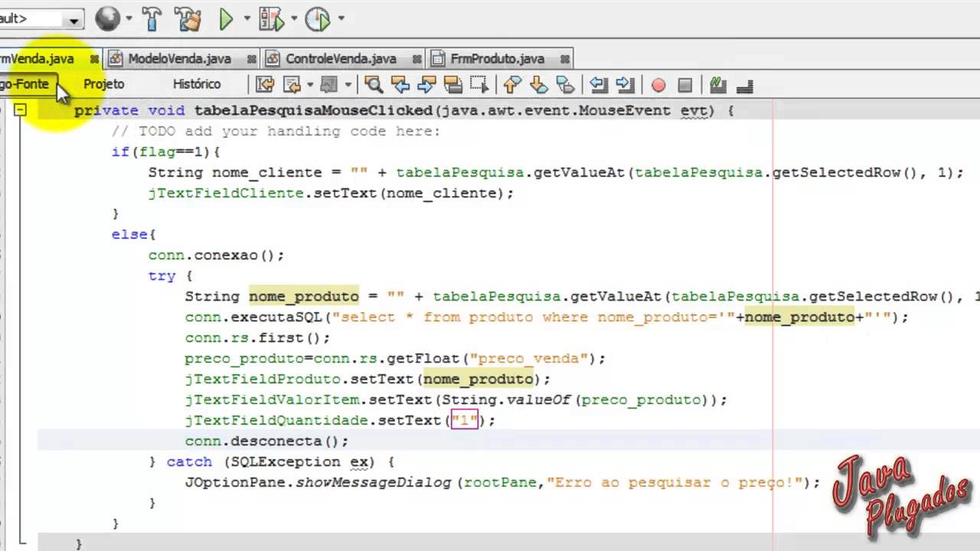
Task: Open the browser selection dropdown arrow
Action: [129, 18]
